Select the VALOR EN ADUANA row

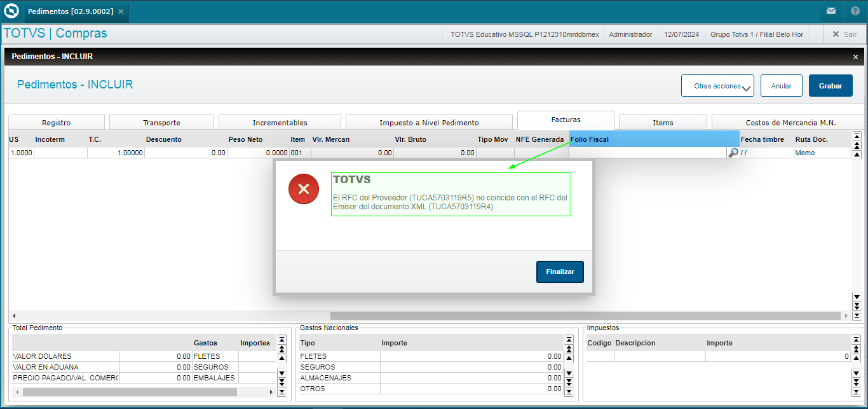143,367
